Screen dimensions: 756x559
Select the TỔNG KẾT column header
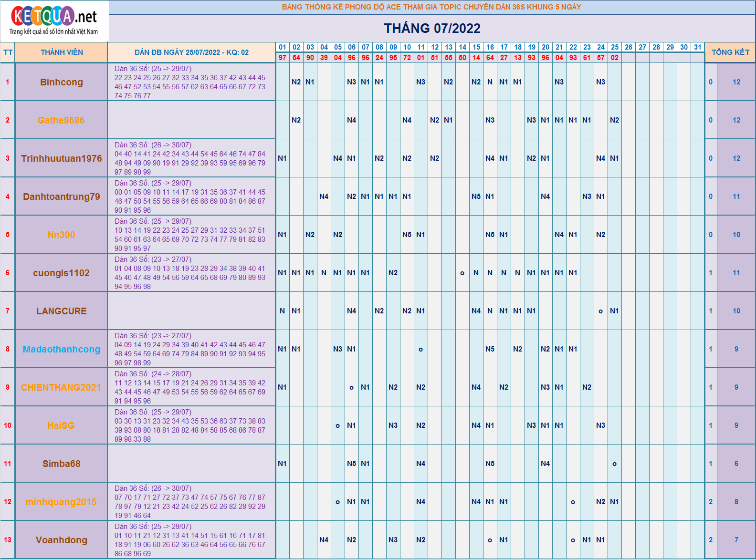(x=730, y=52)
